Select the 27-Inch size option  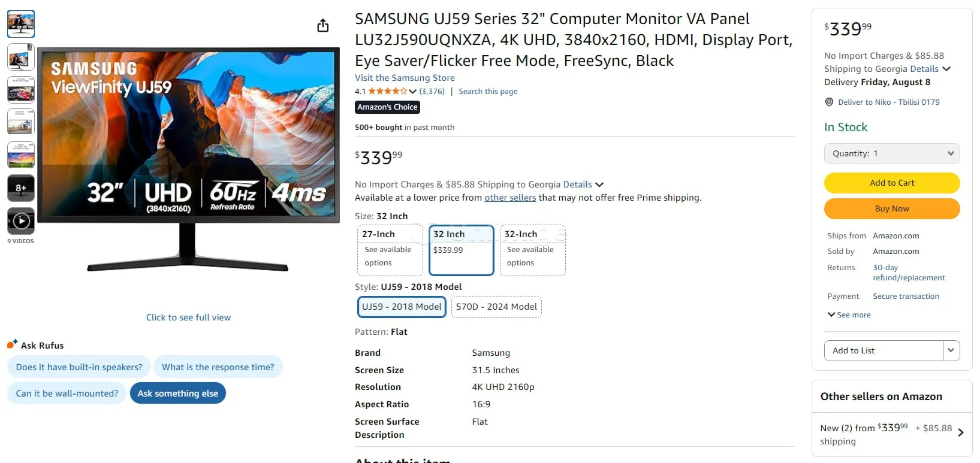pyautogui.click(x=390, y=250)
